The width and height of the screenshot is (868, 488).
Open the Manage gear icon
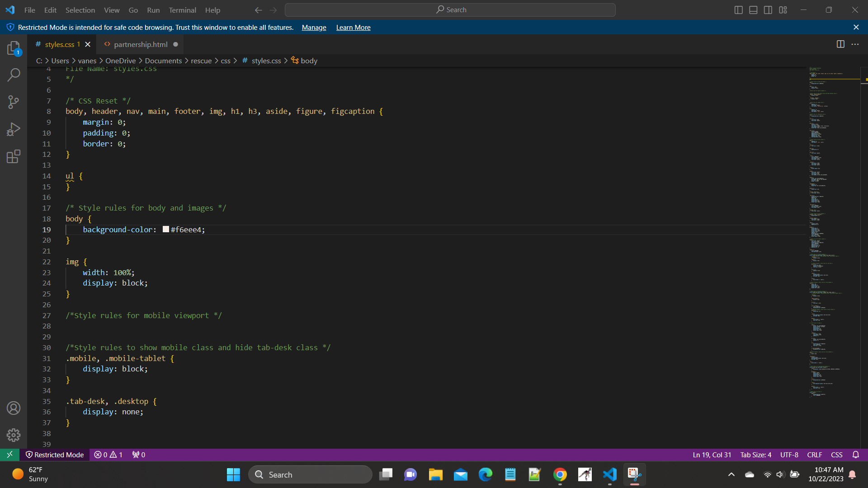pyautogui.click(x=14, y=435)
